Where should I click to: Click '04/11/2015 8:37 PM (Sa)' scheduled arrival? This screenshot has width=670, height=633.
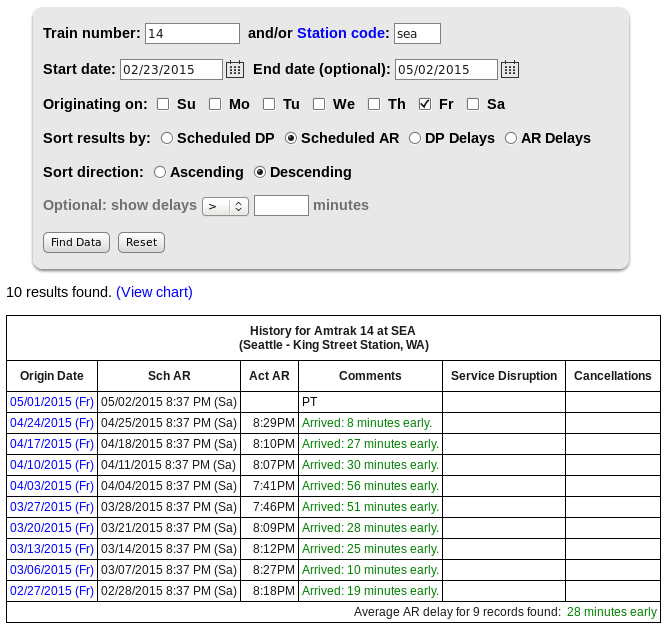(x=168, y=465)
